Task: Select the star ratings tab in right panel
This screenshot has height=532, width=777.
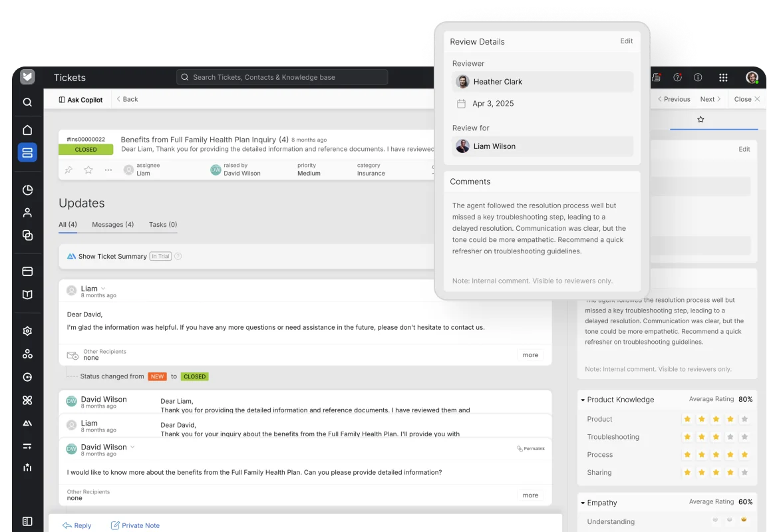Action: [x=700, y=120]
